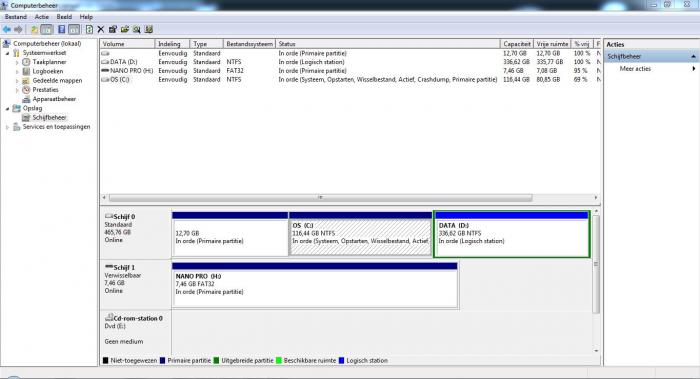Click the grey Forward arrow in toolbar
Image resolution: width=700 pixels, height=379 pixels.
point(18,29)
